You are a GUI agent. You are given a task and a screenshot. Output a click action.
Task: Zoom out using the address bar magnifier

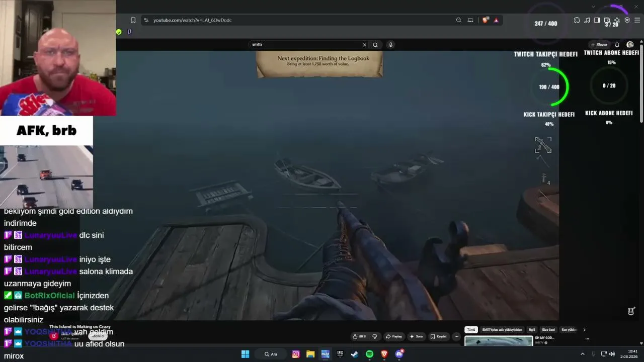click(458, 20)
